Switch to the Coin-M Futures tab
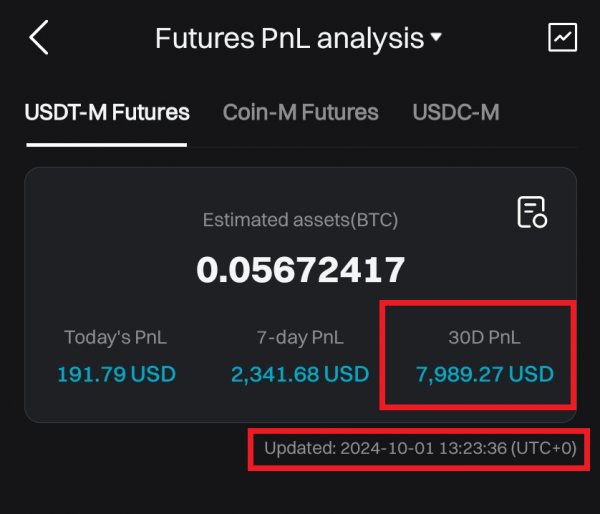The image size is (600, 514). (300, 112)
